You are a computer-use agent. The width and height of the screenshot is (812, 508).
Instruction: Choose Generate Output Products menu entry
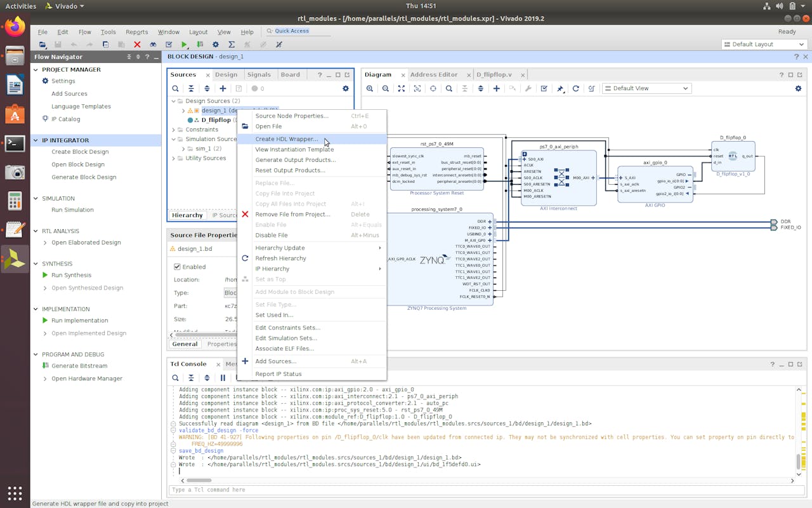pos(295,160)
